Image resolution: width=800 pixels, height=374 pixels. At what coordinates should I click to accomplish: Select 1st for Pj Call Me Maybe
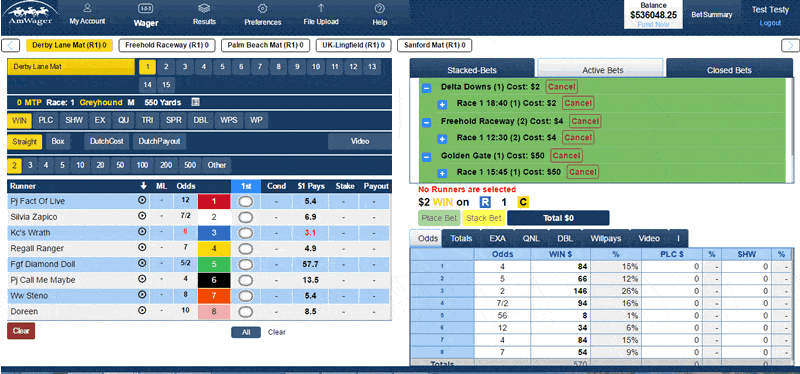pos(245,280)
